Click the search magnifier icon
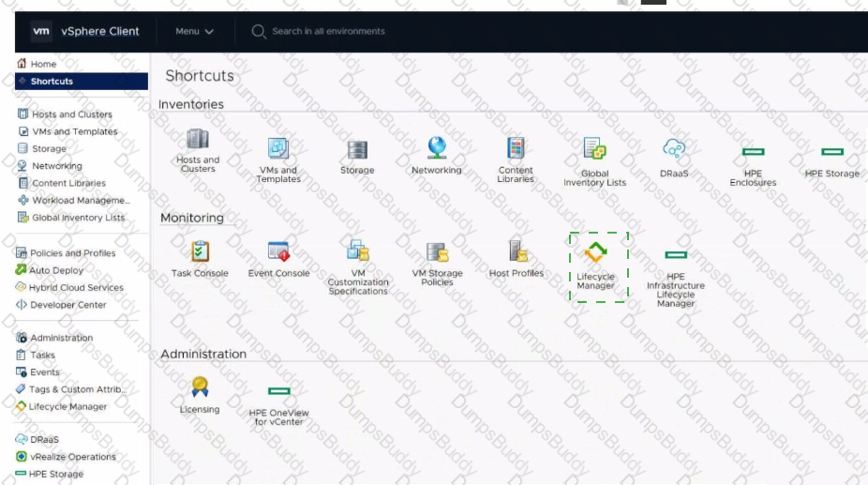This screenshot has width=868, height=485. (259, 32)
